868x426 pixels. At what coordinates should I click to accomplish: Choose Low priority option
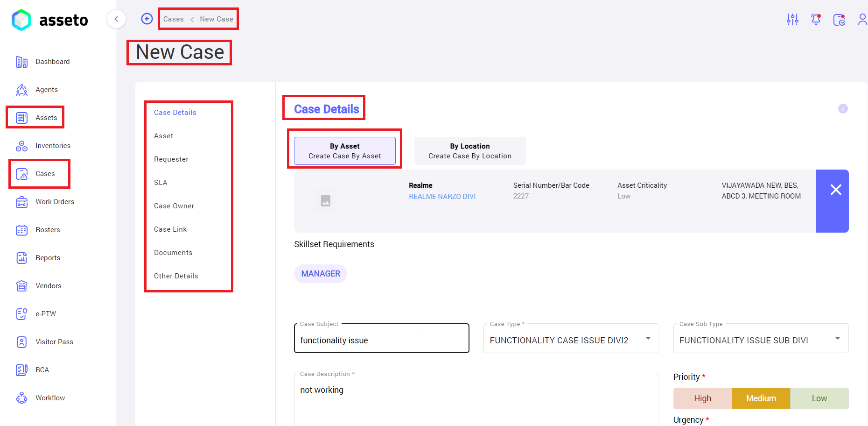pyautogui.click(x=819, y=398)
